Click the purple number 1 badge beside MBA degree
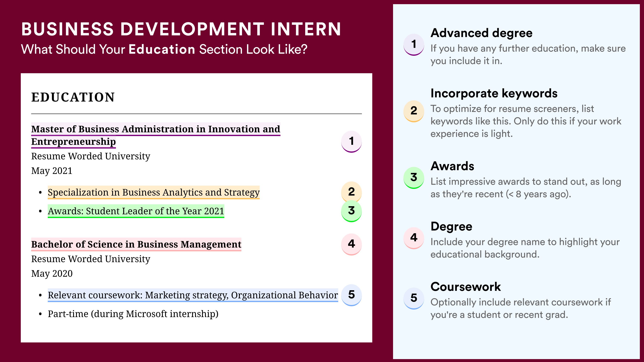This screenshot has height=362, width=644. [351, 141]
